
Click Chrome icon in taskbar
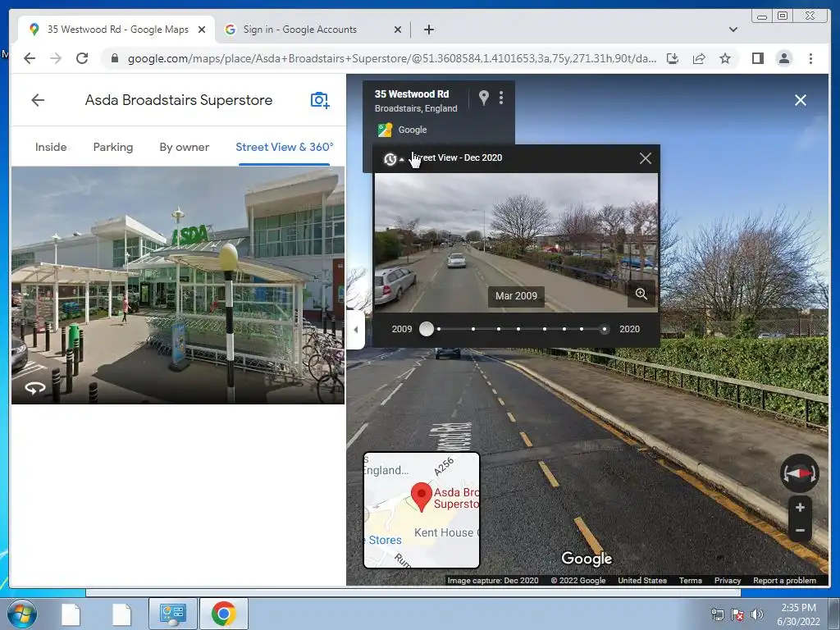tap(223, 614)
